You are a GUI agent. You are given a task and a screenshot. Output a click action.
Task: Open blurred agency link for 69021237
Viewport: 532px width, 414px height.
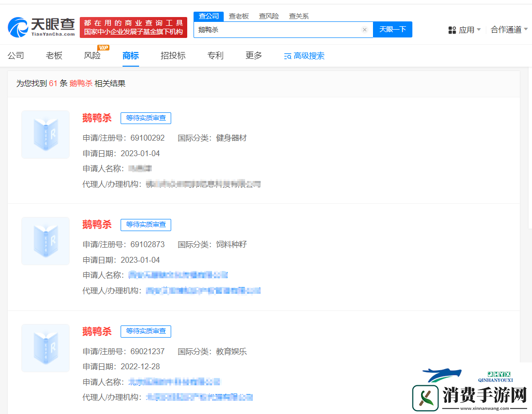tap(199, 397)
